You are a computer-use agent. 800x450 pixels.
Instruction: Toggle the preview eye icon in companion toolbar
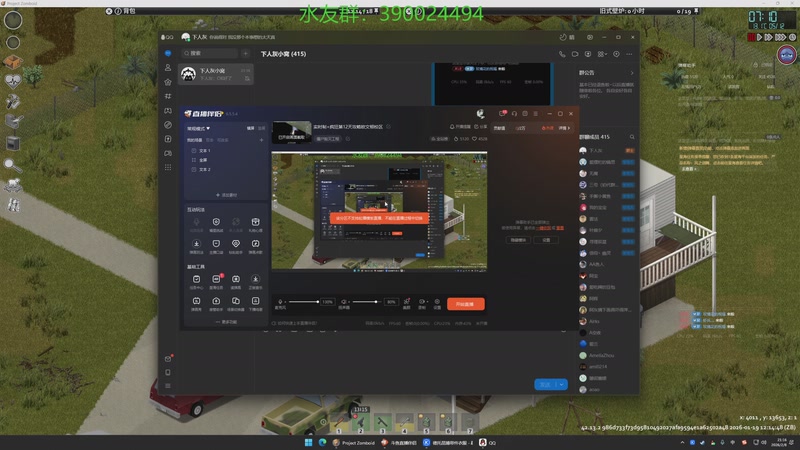(422, 302)
